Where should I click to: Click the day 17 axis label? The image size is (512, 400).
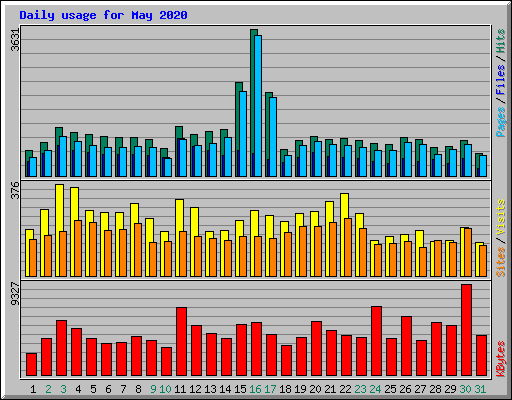pos(270,389)
